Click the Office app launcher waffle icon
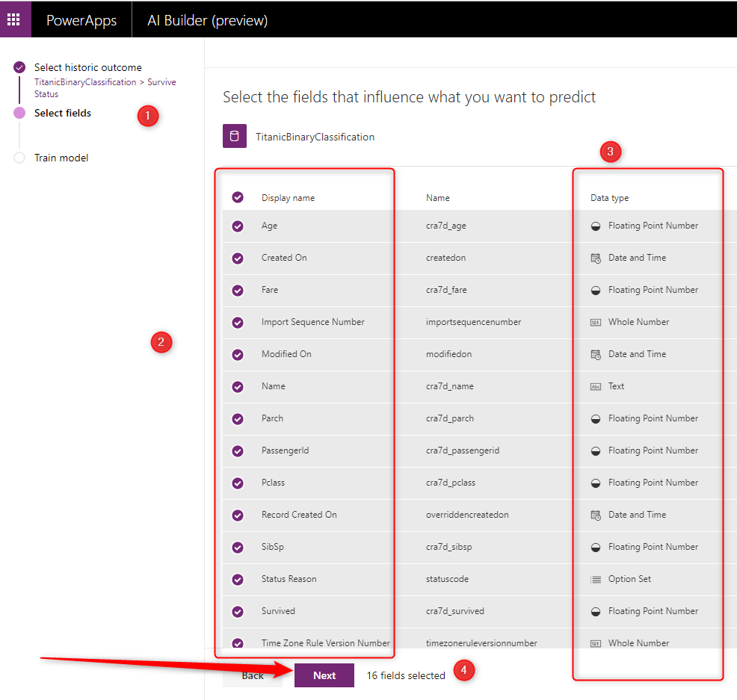Viewport: 737px width, 700px height. click(x=14, y=19)
